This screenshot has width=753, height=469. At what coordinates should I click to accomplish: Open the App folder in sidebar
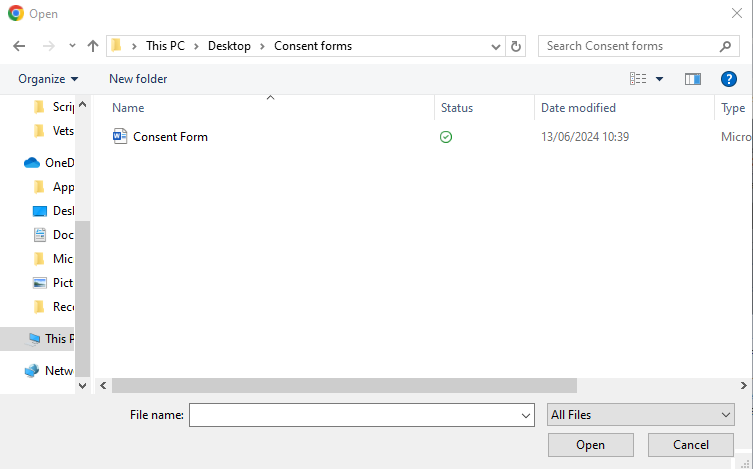coord(54,187)
